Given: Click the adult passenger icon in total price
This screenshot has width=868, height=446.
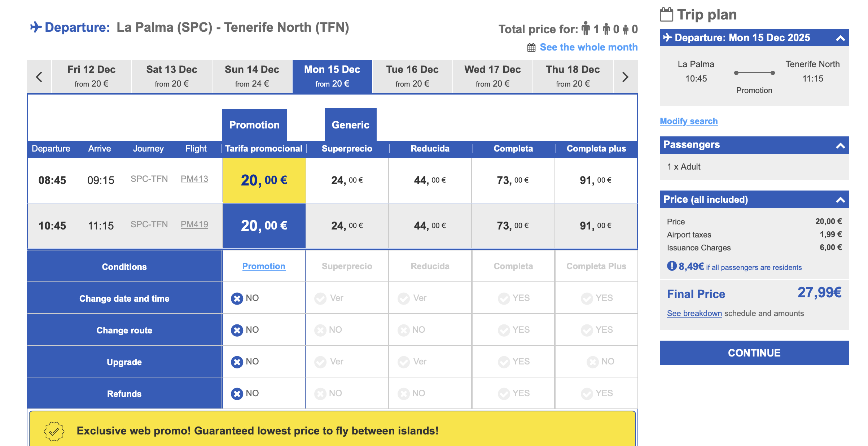Looking at the screenshot, I should coord(586,29).
